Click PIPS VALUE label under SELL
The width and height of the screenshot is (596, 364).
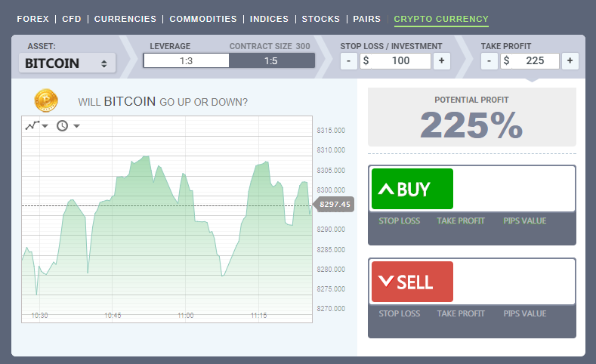(x=524, y=313)
